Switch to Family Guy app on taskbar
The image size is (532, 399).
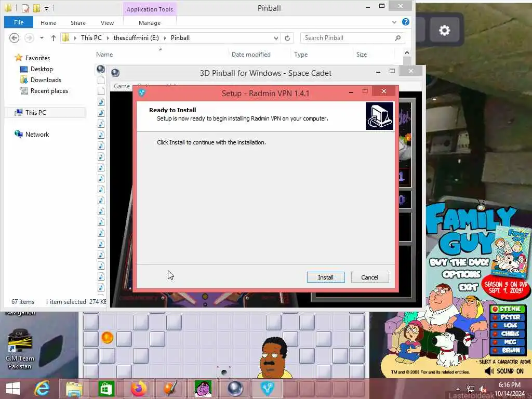coord(203,389)
